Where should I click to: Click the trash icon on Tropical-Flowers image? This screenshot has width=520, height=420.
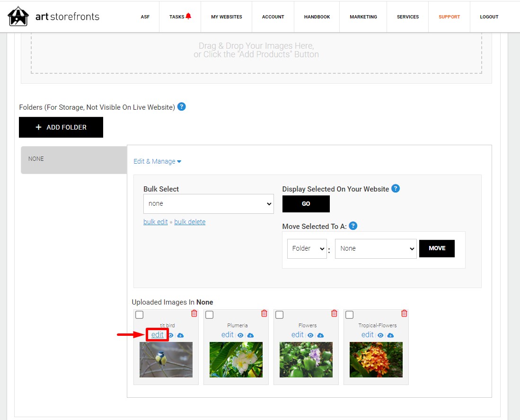tap(404, 313)
